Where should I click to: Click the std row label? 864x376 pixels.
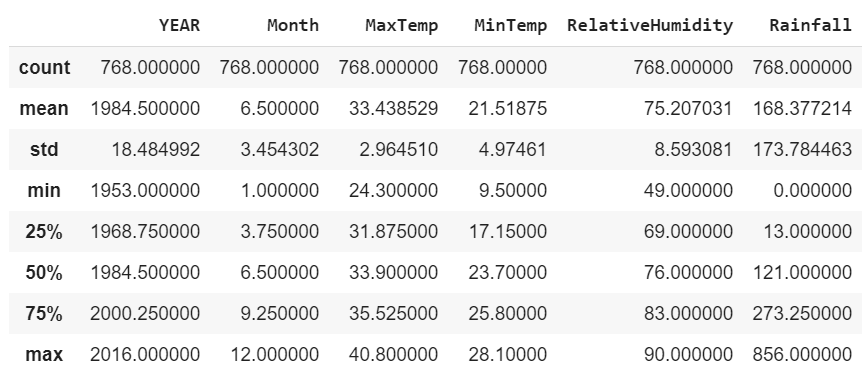pyautogui.click(x=44, y=149)
